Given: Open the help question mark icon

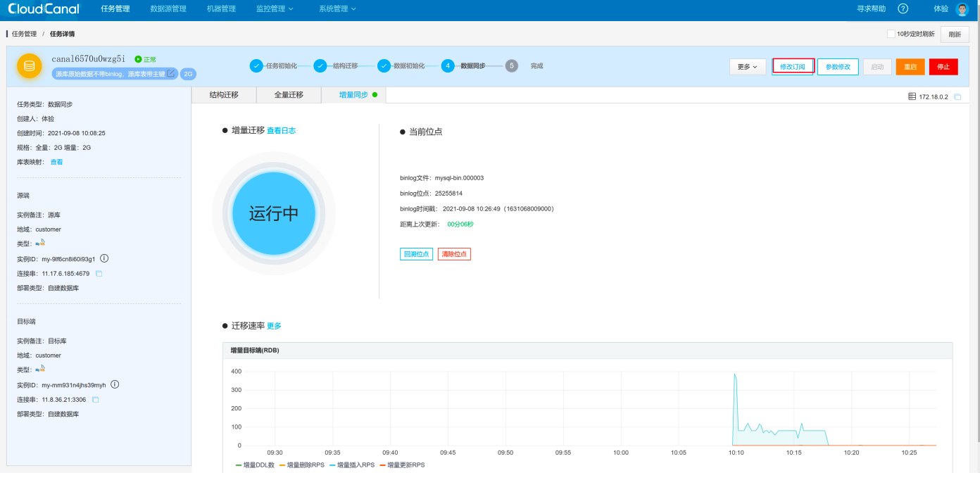Looking at the screenshot, I should tap(903, 8).
